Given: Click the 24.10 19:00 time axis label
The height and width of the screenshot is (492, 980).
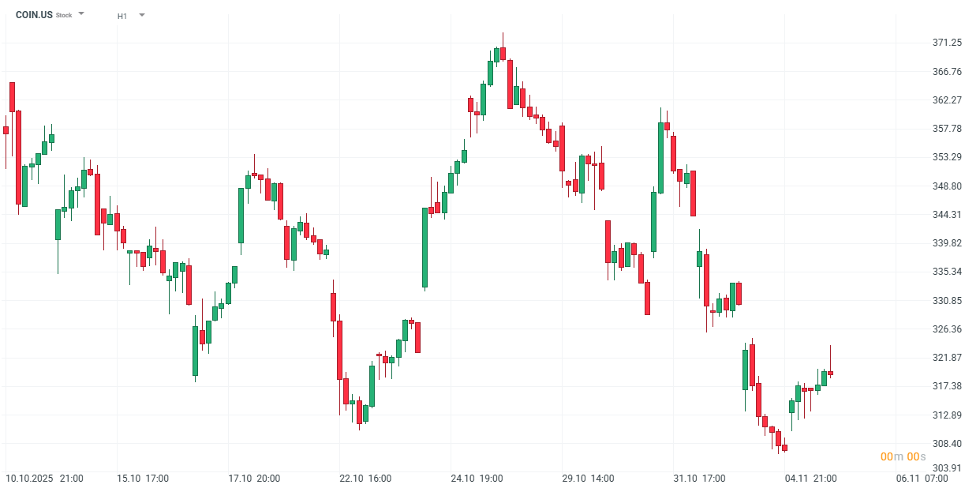Looking at the screenshot, I should pos(477,479).
